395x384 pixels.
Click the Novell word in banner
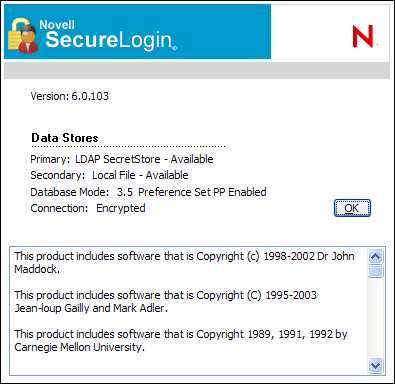click(57, 25)
